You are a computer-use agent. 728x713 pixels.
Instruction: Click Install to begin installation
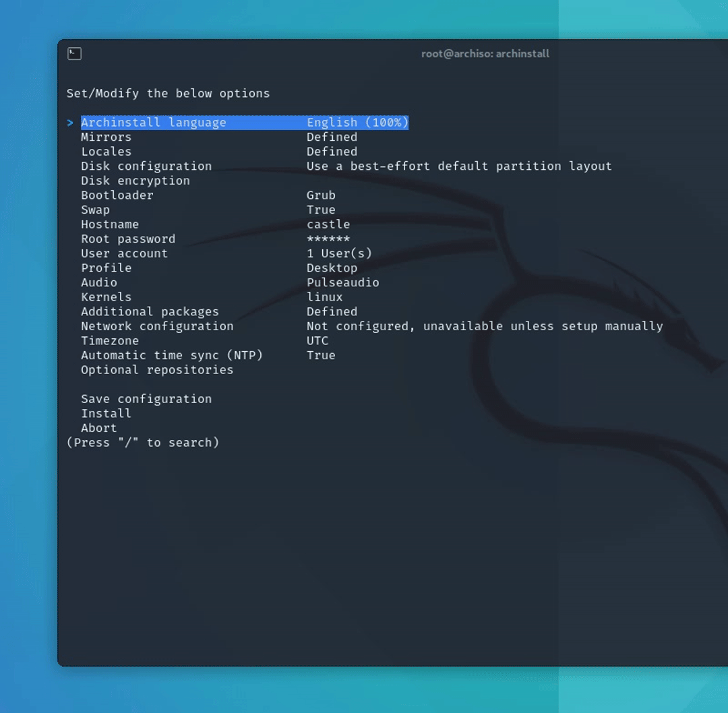point(106,413)
